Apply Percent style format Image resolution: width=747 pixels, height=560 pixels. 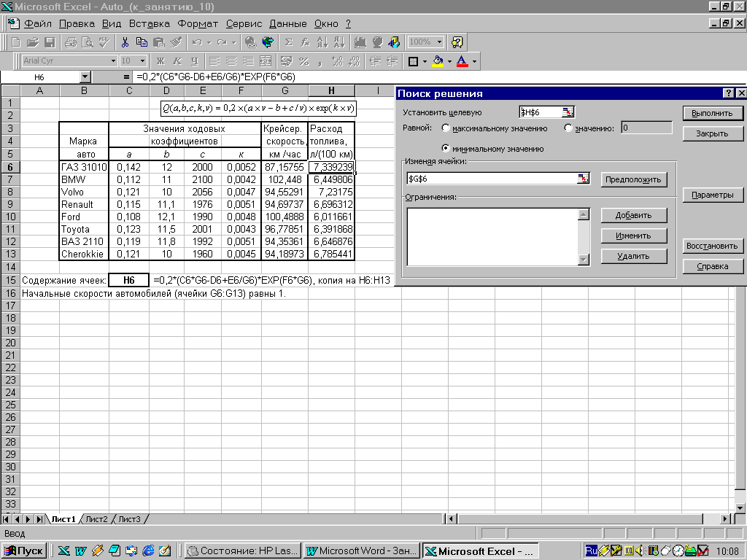pyautogui.click(x=303, y=61)
